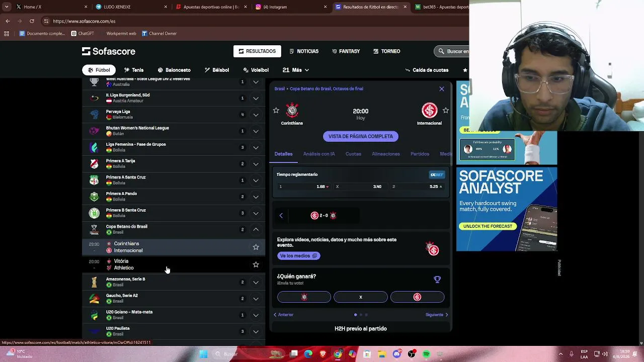Open the Channel Owner bookmark

pyautogui.click(x=159, y=34)
